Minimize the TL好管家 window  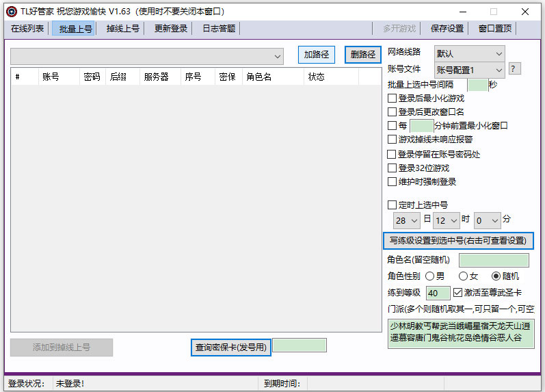[x=463, y=12]
